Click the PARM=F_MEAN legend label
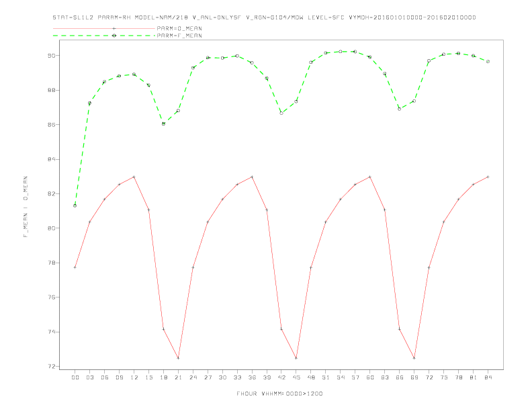This screenshot has height=411, width=532. coord(179,36)
